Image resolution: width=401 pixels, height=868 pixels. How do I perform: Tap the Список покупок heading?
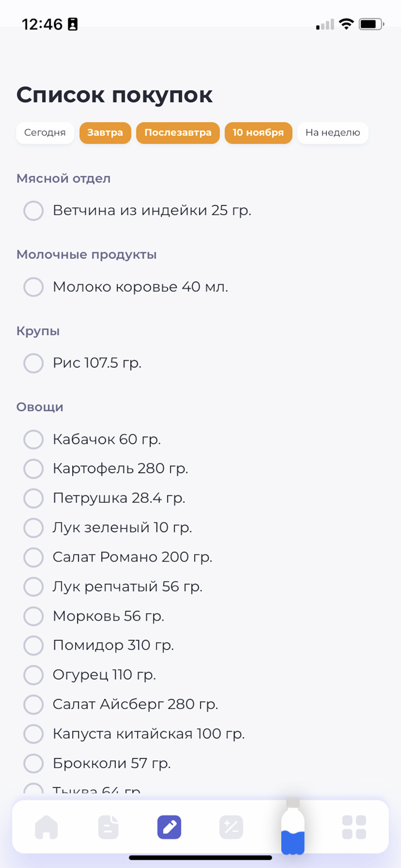(115, 95)
